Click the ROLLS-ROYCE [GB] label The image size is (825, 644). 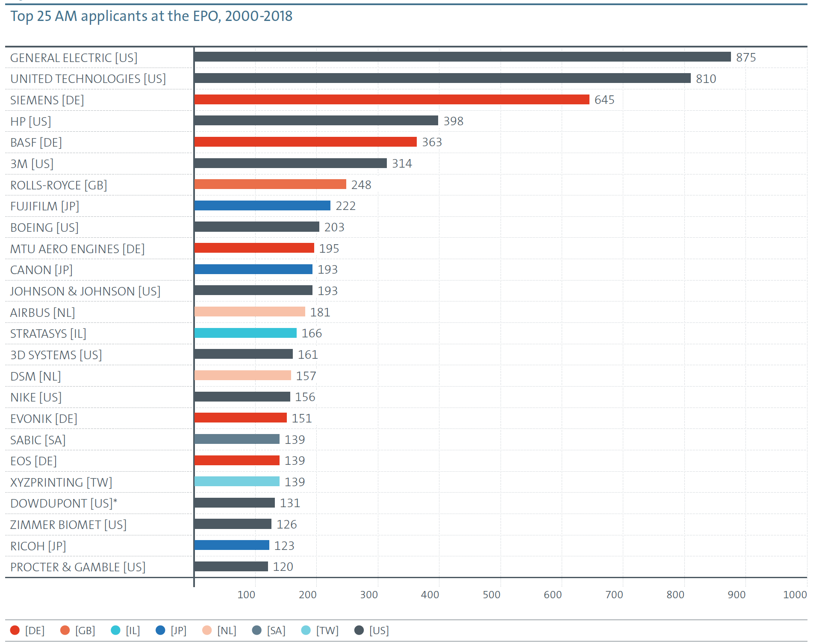pos(59,185)
